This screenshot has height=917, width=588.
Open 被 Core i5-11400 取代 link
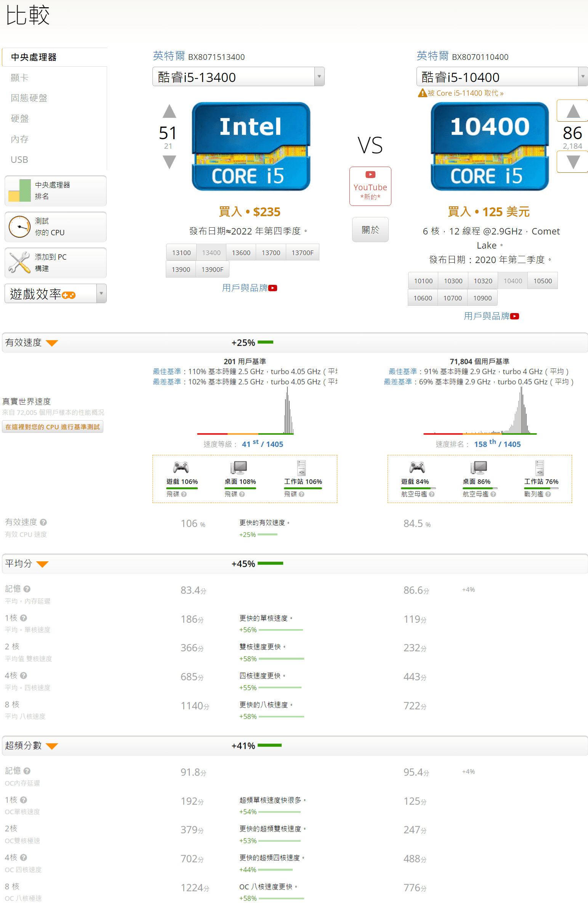[465, 93]
